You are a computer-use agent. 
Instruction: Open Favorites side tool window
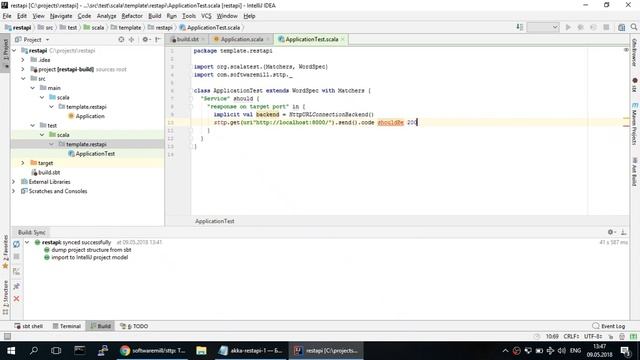tap(5, 252)
